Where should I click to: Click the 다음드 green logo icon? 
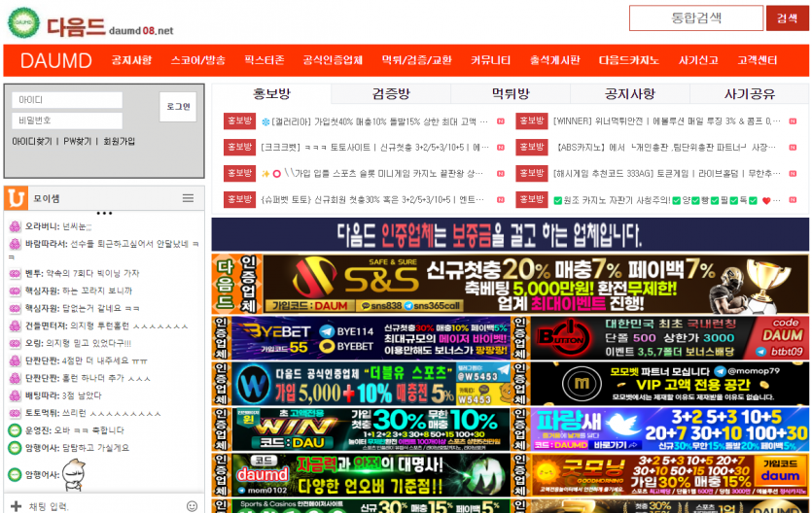(x=23, y=22)
